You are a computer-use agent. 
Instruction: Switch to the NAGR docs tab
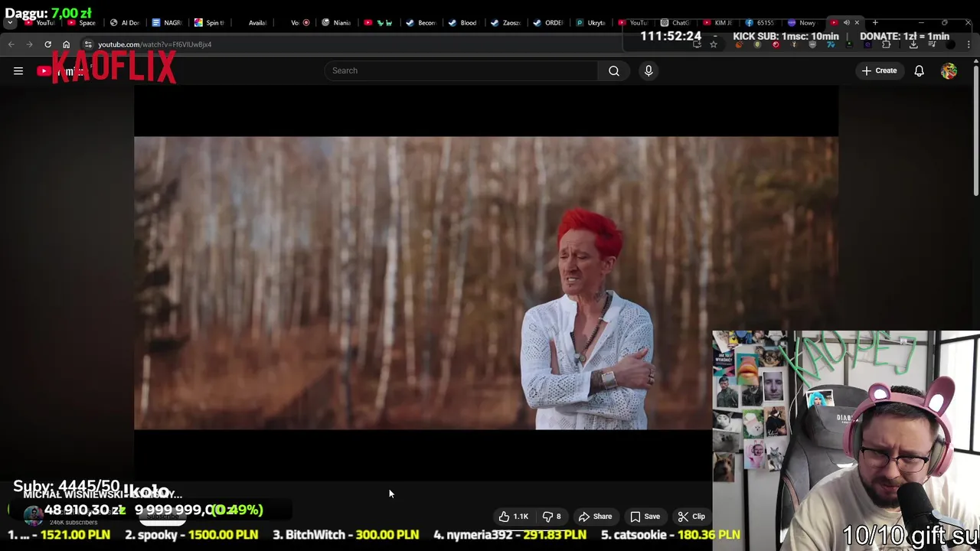pyautogui.click(x=167, y=23)
